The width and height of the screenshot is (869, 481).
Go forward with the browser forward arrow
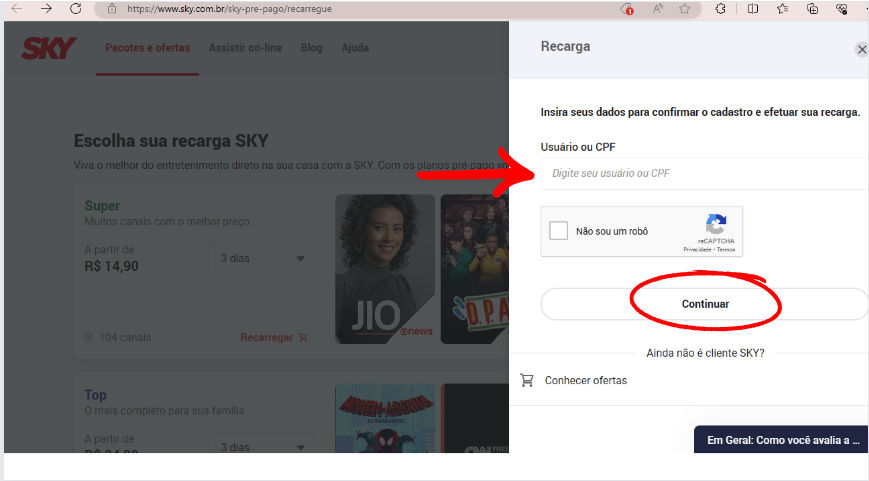tap(46, 8)
